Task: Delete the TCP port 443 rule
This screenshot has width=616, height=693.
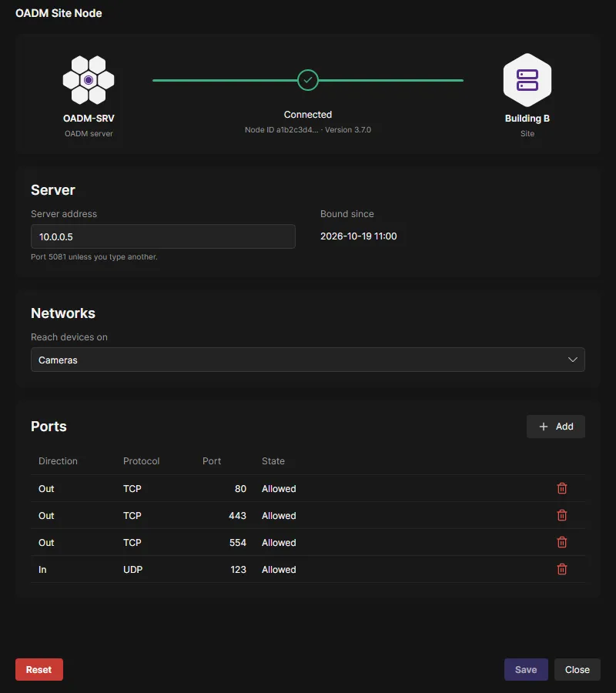Action: point(561,515)
